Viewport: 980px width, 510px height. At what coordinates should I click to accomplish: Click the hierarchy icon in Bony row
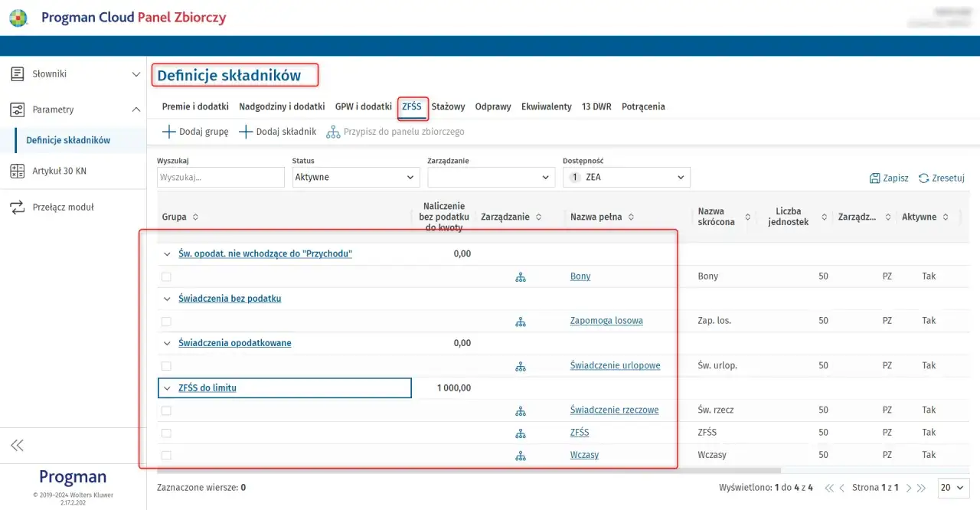pyautogui.click(x=521, y=276)
